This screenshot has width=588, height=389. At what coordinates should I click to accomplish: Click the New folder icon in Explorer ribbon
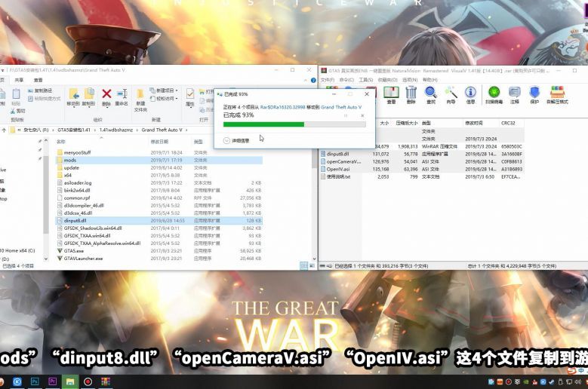pyautogui.click(x=140, y=94)
